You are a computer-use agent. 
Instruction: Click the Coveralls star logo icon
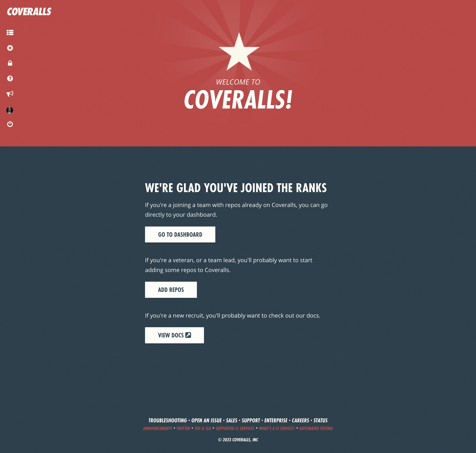tap(238, 51)
